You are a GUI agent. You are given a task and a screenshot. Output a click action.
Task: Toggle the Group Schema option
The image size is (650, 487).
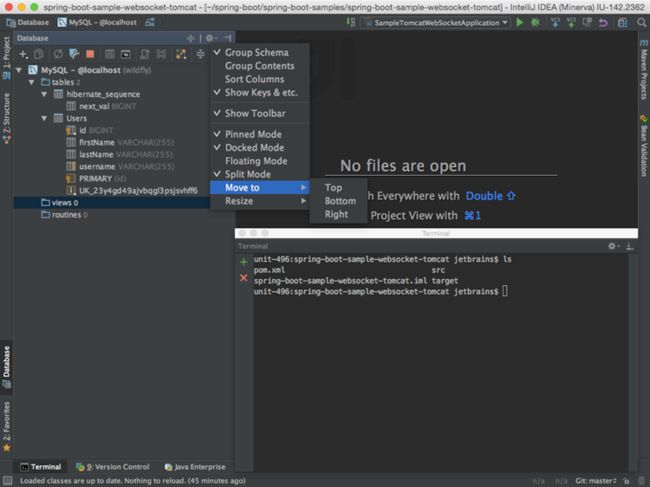(256, 52)
